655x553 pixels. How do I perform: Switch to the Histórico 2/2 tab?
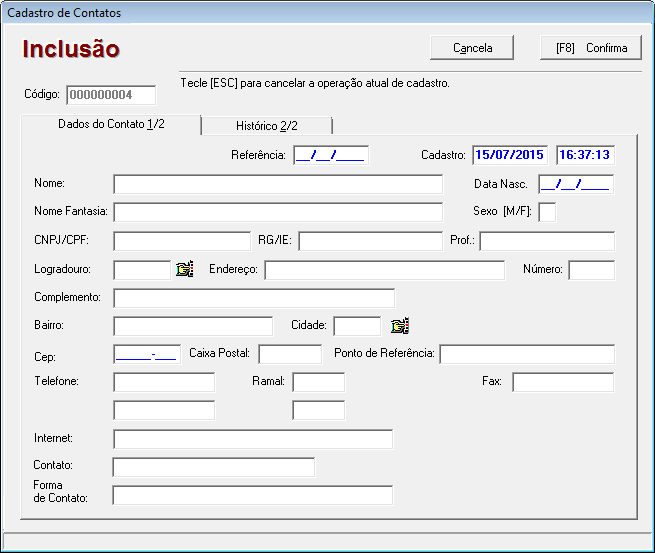click(x=266, y=125)
